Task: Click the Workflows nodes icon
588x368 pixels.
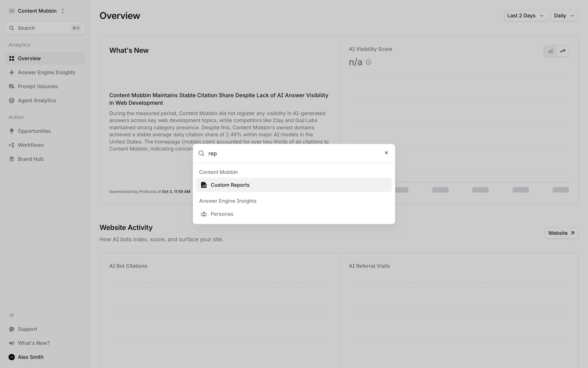Action: pyautogui.click(x=12, y=145)
